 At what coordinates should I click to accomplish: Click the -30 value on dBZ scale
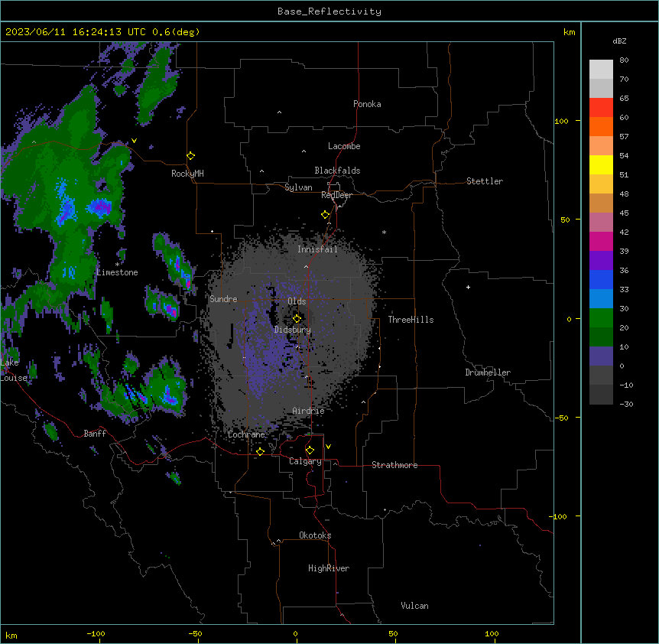click(x=627, y=404)
